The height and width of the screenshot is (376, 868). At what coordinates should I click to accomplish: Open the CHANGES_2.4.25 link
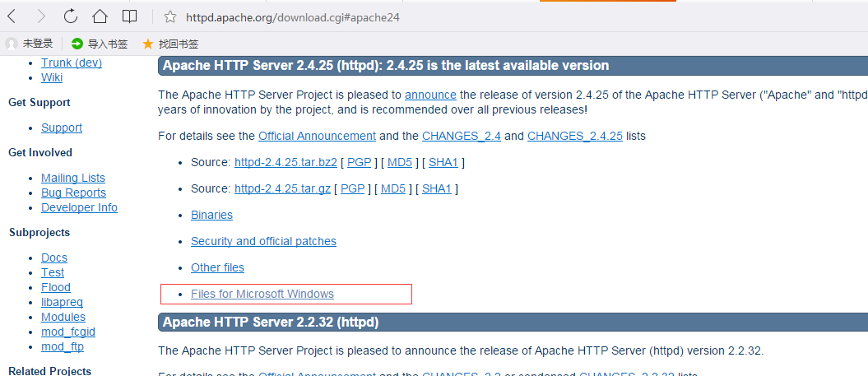coord(575,136)
